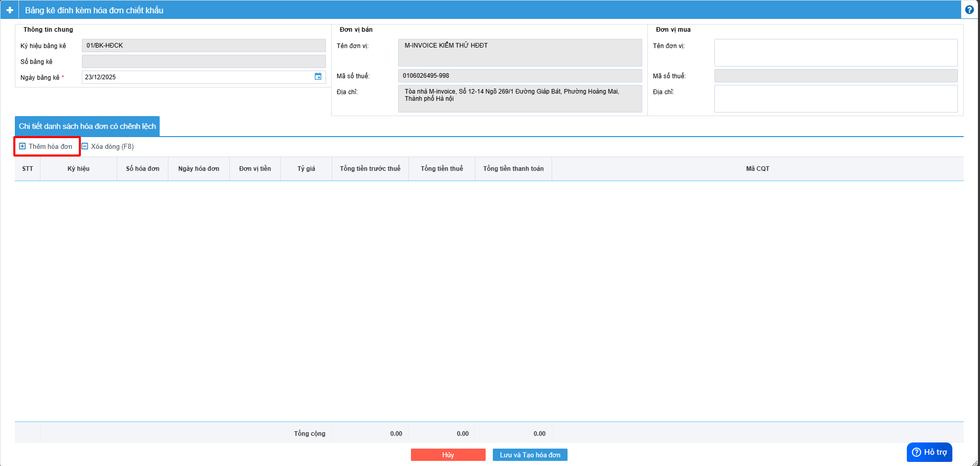Click the Ký hiệu bảng kê field
The width and height of the screenshot is (980, 466).
(203, 46)
